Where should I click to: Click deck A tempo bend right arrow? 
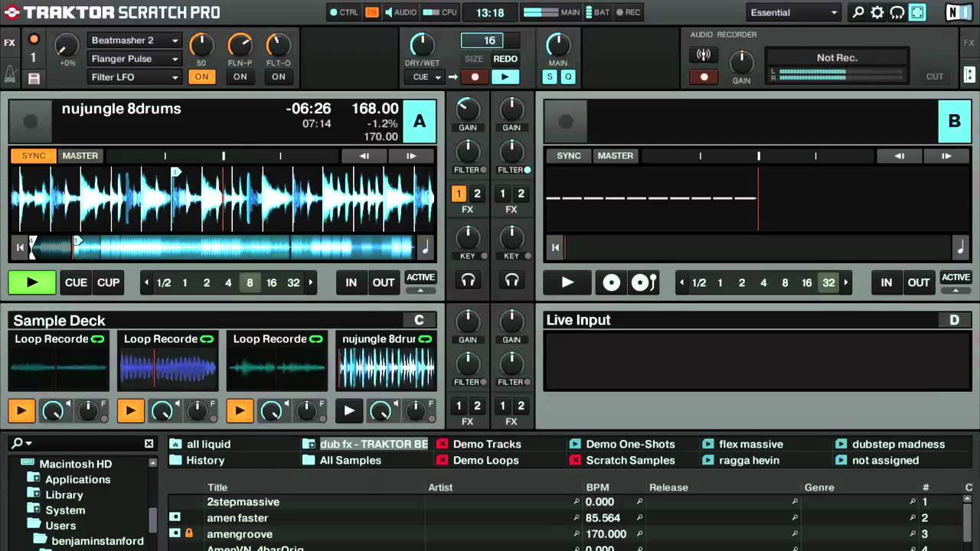pos(411,156)
